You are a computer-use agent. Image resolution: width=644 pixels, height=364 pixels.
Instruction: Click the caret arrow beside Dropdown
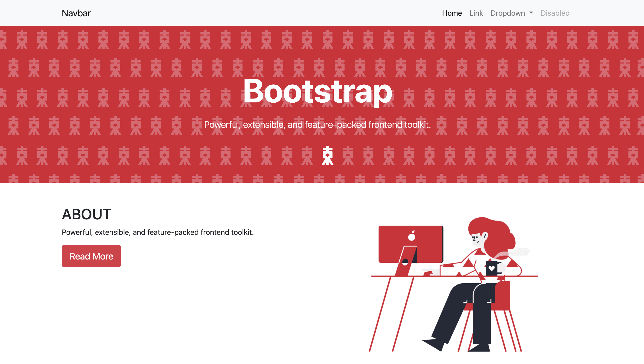tap(531, 13)
